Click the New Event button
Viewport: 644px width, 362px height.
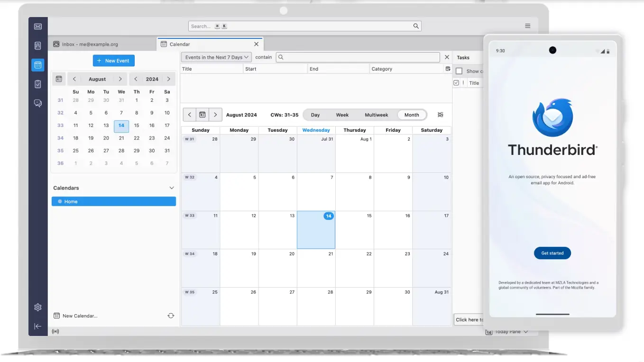[114, 61]
